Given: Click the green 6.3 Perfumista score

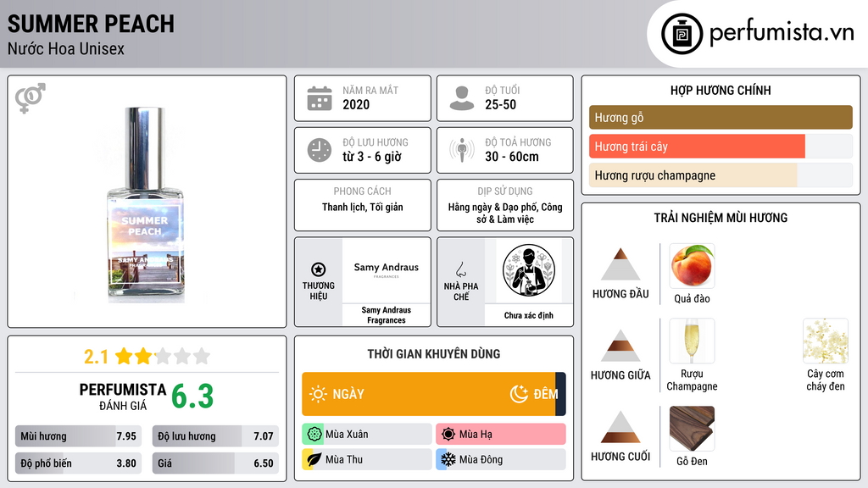Looking at the screenshot, I should [x=192, y=396].
